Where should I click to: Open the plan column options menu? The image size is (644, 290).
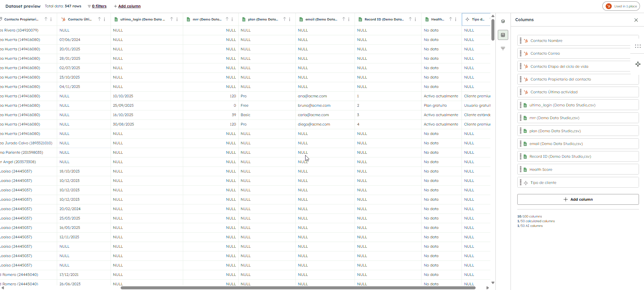point(290,19)
